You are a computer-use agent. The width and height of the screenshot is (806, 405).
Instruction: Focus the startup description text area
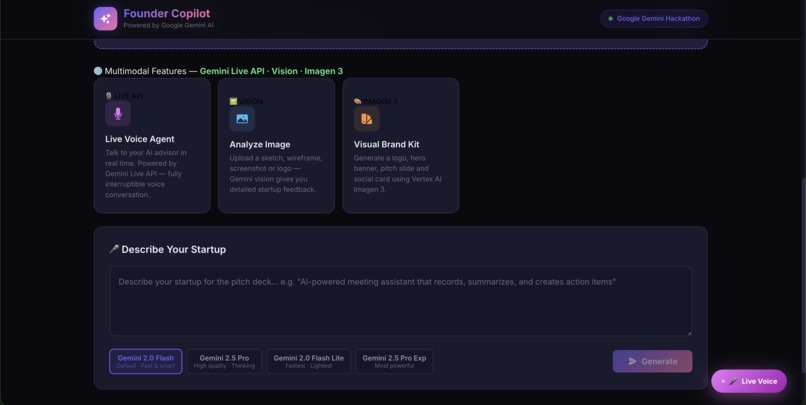[401, 301]
